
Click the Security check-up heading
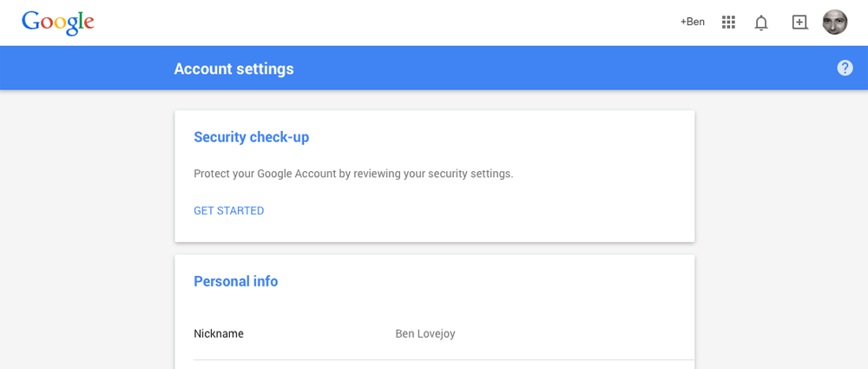pyautogui.click(x=251, y=137)
